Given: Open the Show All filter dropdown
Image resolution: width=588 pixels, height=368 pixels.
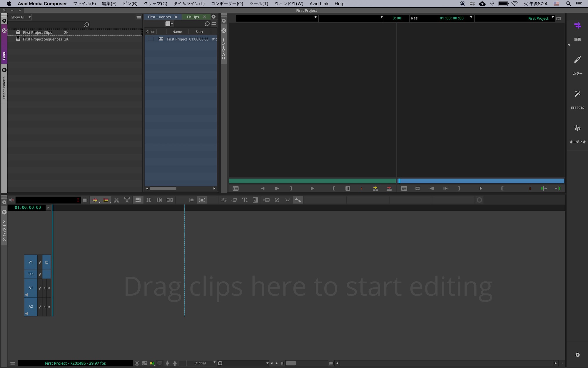Looking at the screenshot, I should pyautogui.click(x=20, y=17).
